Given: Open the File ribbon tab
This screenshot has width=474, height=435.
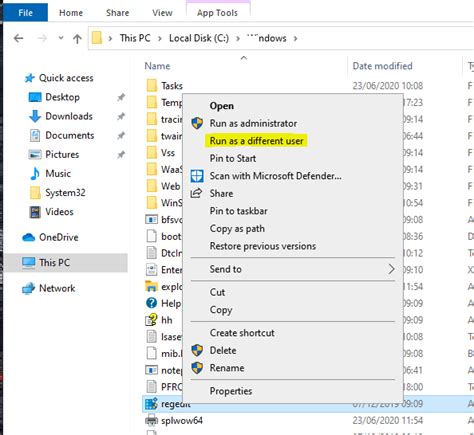Looking at the screenshot, I should click(x=25, y=13).
